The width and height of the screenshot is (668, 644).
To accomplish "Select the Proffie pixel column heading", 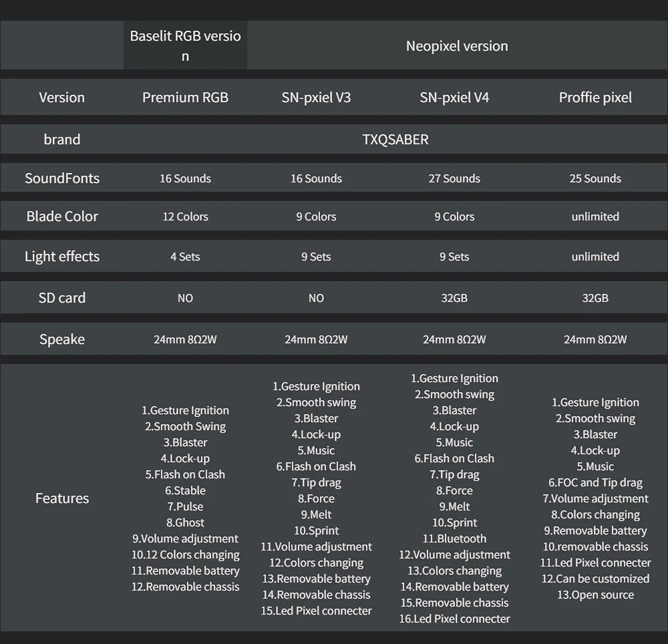I will [595, 98].
